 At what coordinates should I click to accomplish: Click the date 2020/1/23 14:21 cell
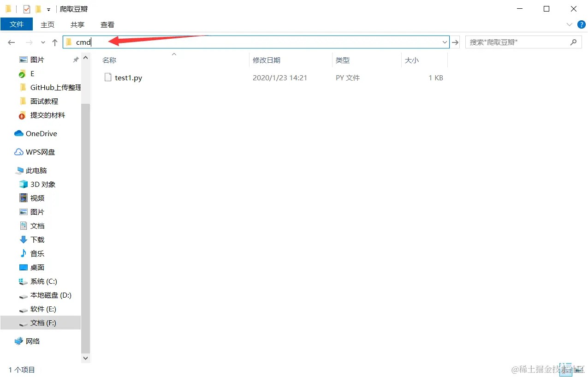(x=280, y=78)
